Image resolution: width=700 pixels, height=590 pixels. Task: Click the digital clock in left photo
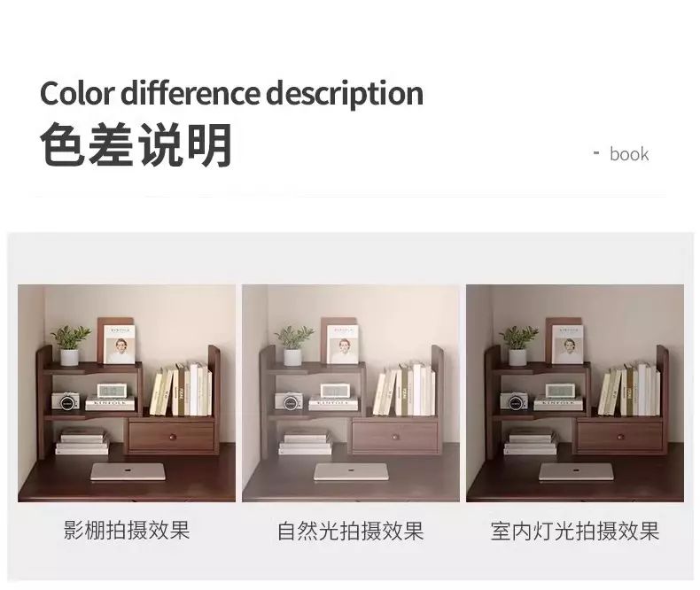point(112,391)
